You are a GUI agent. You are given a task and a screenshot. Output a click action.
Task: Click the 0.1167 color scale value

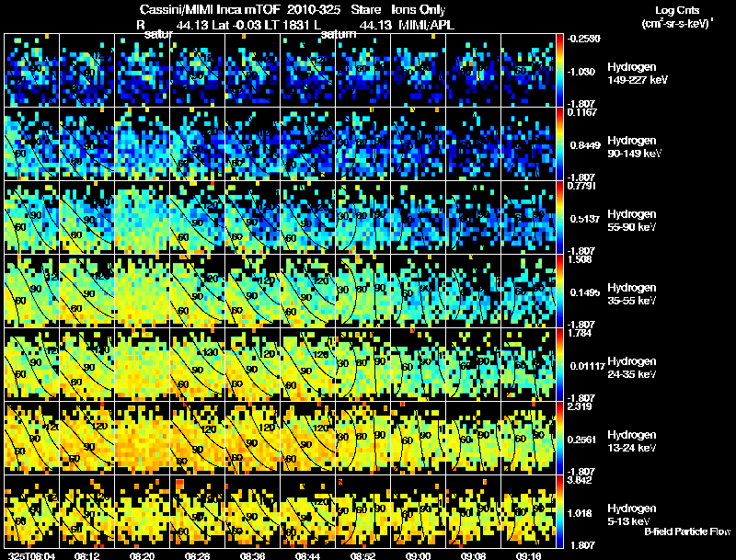pos(582,111)
